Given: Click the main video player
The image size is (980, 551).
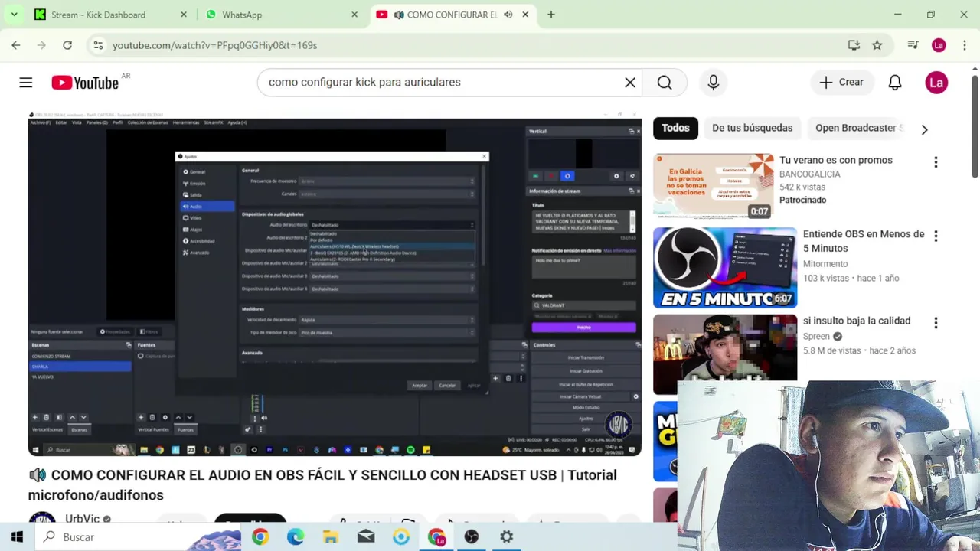Looking at the screenshot, I should [x=335, y=284].
